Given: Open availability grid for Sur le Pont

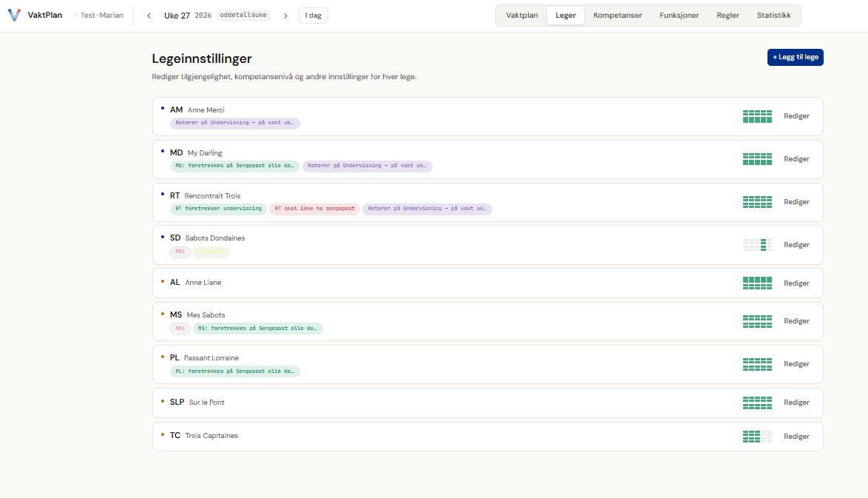Looking at the screenshot, I should 757,403.
